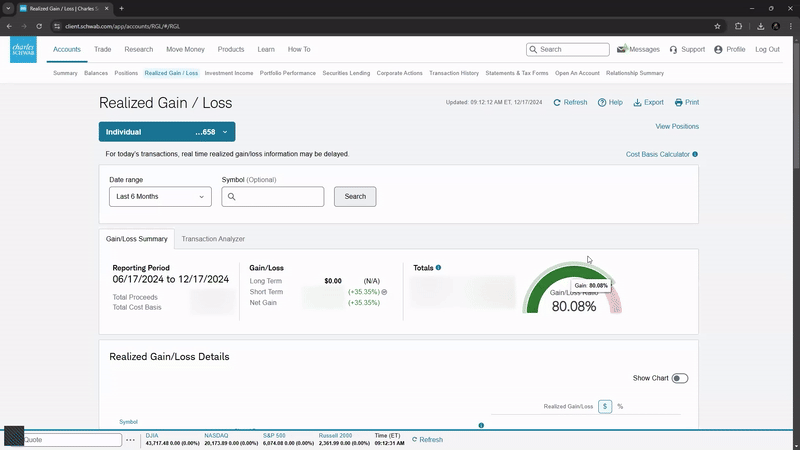Image resolution: width=800 pixels, height=450 pixels.
Task: Open the Learn menu
Action: tap(266, 49)
